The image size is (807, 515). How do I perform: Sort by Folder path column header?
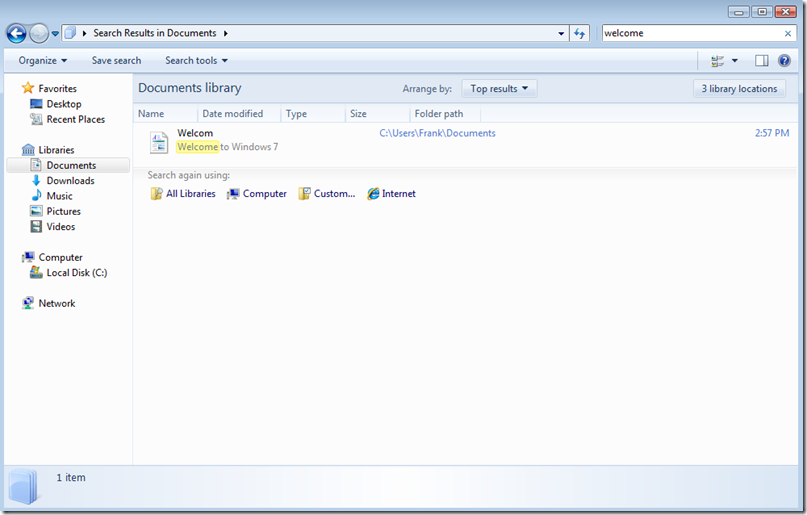[x=445, y=114]
